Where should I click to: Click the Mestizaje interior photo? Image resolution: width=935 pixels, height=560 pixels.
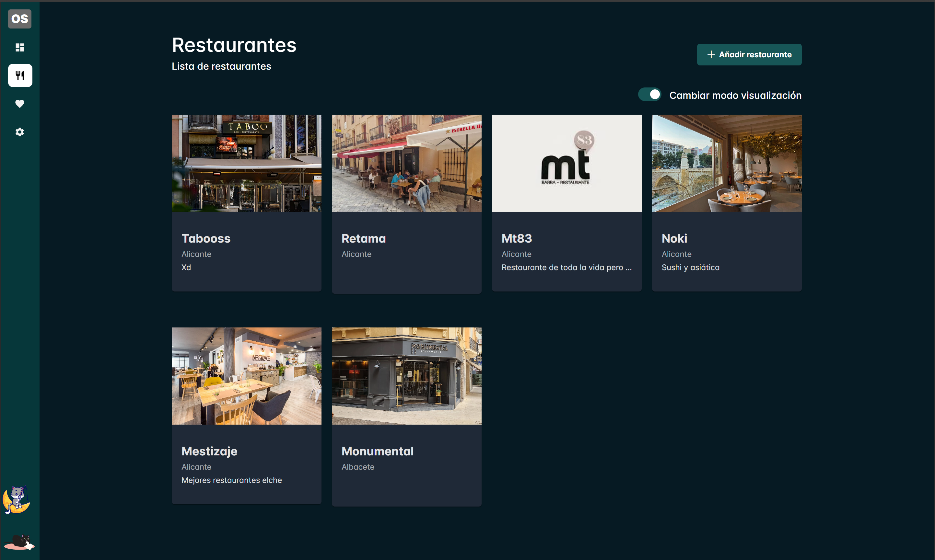click(x=247, y=376)
